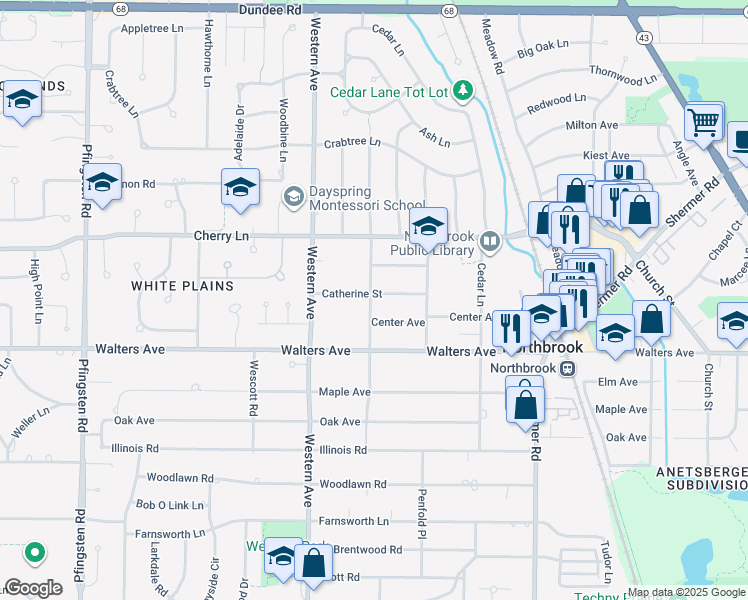Screen dimensions: 748x600
Task: Click the Weller Ln label
Action: click(x=30, y=423)
